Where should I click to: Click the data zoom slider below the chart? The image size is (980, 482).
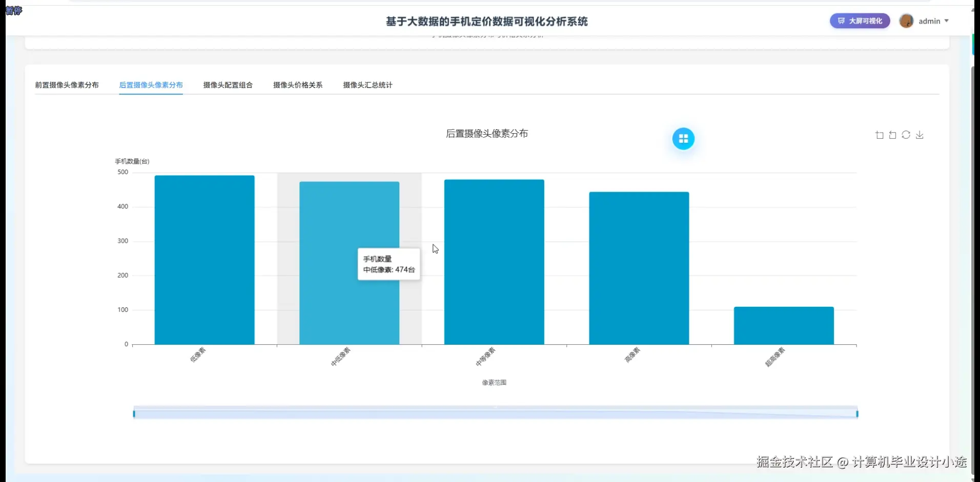(x=495, y=412)
